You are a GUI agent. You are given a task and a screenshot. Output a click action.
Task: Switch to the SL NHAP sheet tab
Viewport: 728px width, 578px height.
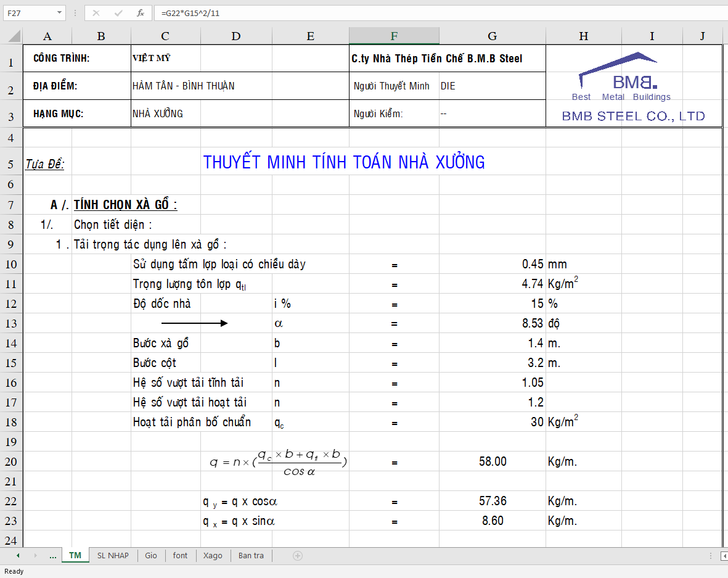113,556
